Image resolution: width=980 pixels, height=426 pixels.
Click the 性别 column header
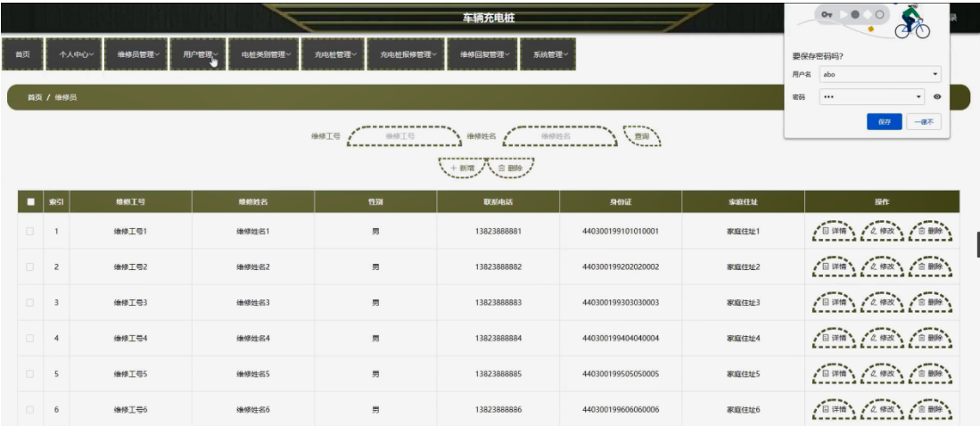(375, 201)
